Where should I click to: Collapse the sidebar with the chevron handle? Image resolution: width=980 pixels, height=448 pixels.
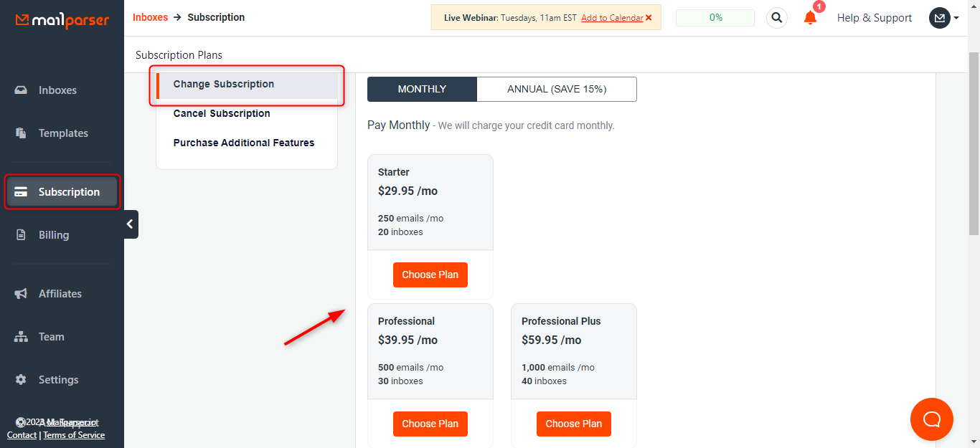pyautogui.click(x=130, y=224)
